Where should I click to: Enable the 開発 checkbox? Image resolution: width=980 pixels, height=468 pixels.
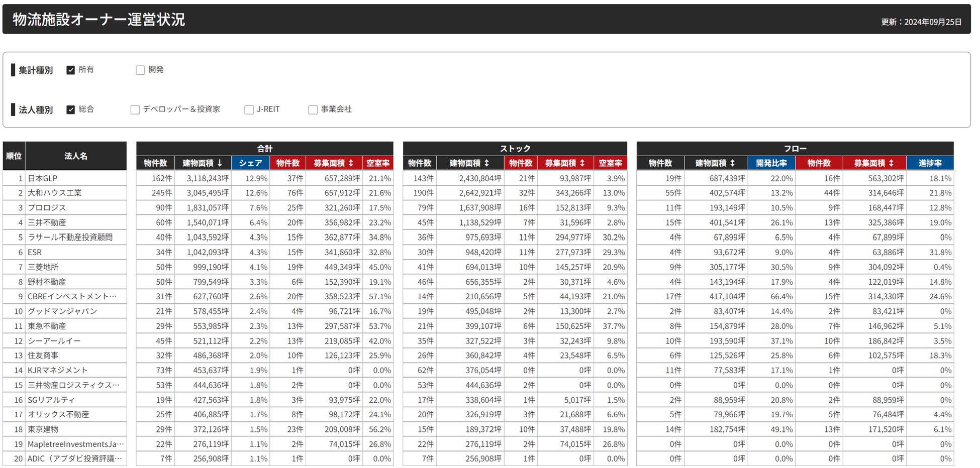140,70
